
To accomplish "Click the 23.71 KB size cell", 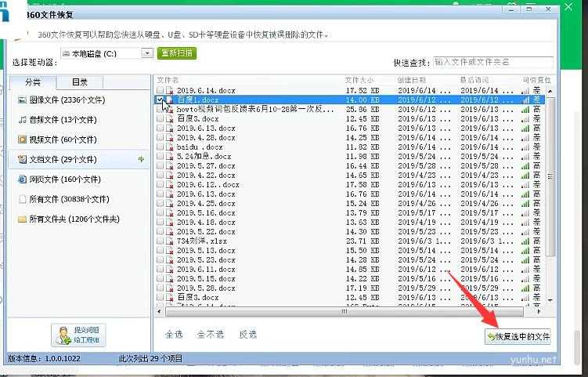I will click(x=363, y=241).
